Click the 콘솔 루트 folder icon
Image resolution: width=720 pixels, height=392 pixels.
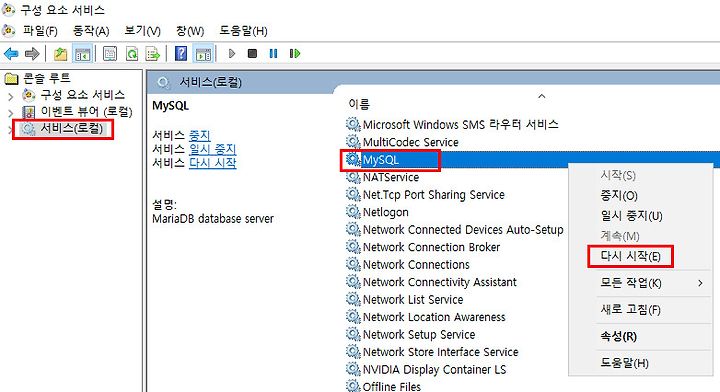11,79
